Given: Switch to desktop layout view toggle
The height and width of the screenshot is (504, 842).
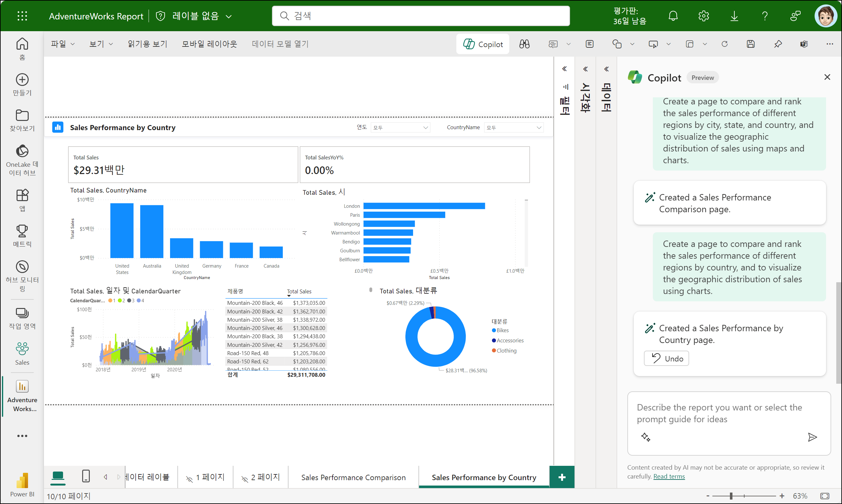Looking at the screenshot, I should [58, 476].
